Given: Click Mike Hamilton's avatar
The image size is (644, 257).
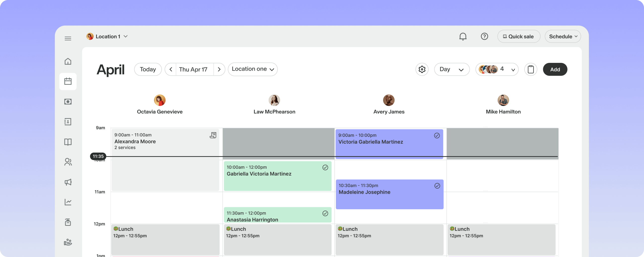Looking at the screenshot, I should [x=503, y=100].
